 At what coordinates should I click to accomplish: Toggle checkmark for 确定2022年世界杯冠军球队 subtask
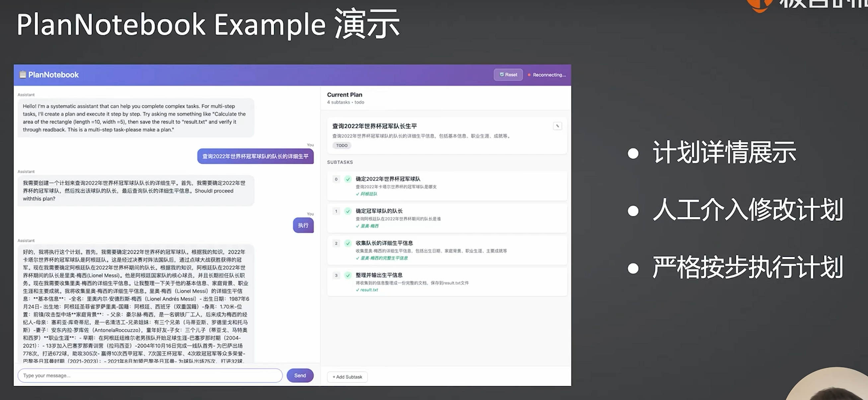[x=348, y=179]
